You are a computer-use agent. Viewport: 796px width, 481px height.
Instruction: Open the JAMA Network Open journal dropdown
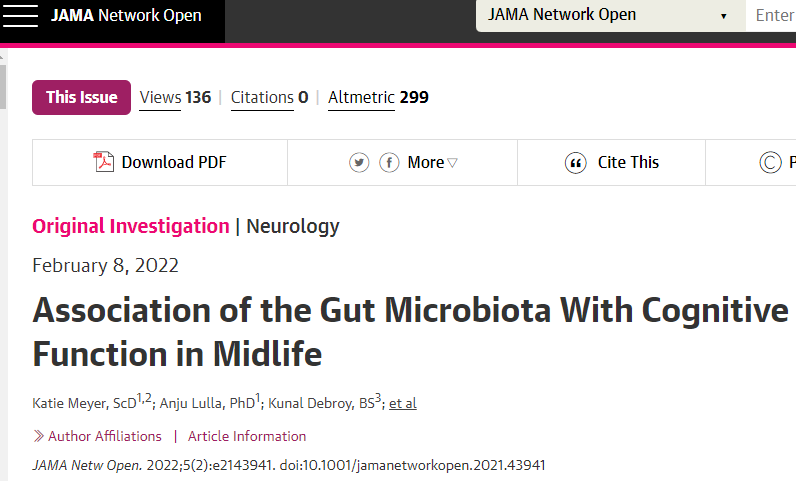[611, 15]
